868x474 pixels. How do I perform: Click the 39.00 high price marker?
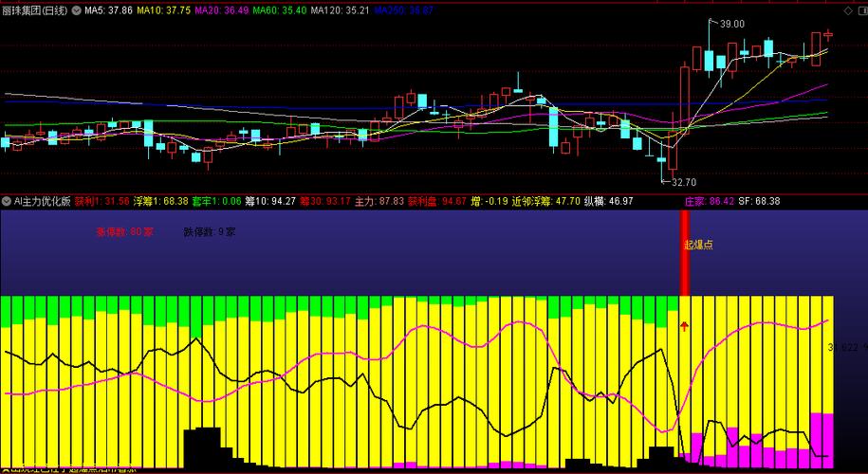[731, 24]
